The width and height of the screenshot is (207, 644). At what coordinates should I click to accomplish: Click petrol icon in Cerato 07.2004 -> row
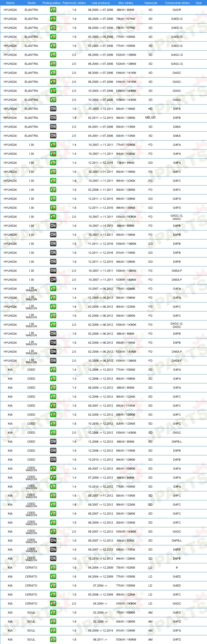53,586
